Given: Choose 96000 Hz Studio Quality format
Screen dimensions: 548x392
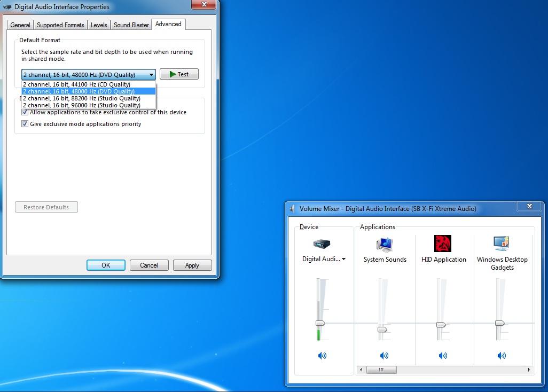Looking at the screenshot, I should (81, 105).
